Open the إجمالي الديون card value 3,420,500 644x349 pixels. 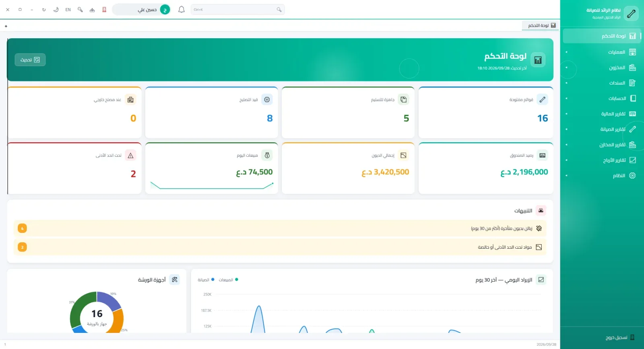[x=385, y=172]
